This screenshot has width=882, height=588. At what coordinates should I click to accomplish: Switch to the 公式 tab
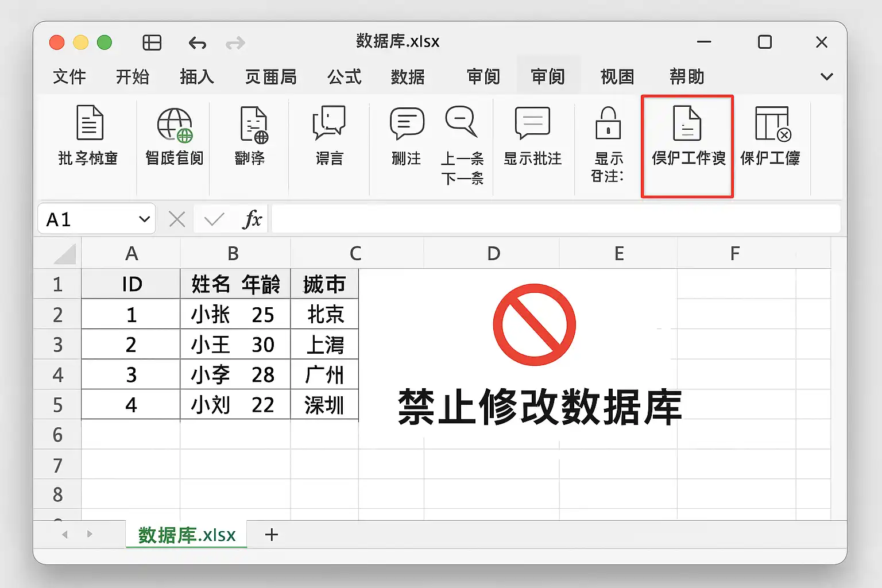click(x=345, y=76)
